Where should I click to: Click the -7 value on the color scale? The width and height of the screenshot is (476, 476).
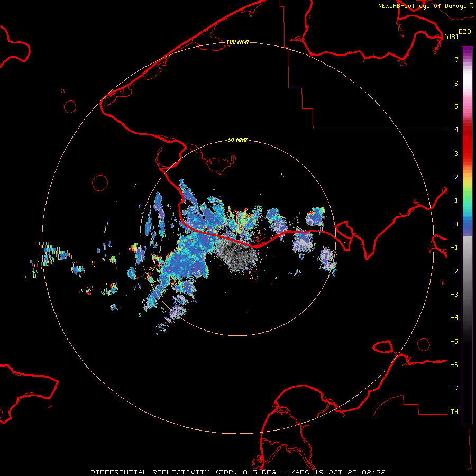454,388
